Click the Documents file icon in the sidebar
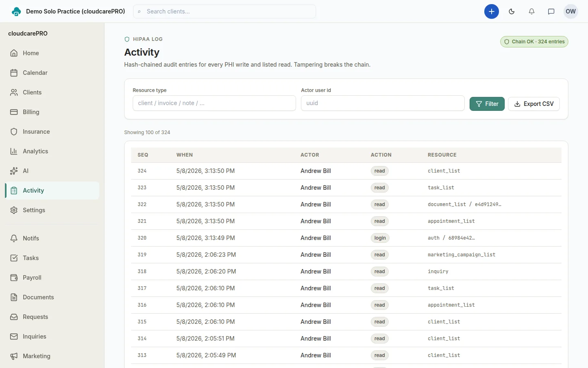This screenshot has width=588, height=368. coord(14,297)
